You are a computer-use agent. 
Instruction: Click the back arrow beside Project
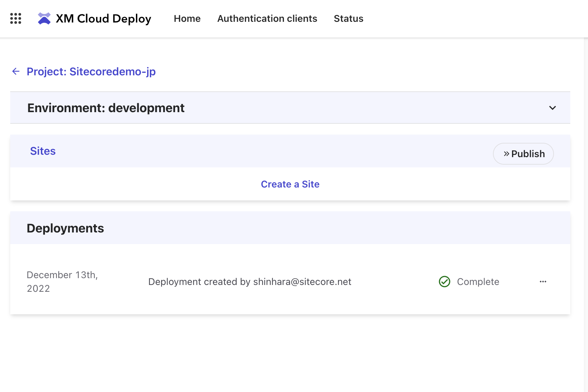[x=16, y=71]
